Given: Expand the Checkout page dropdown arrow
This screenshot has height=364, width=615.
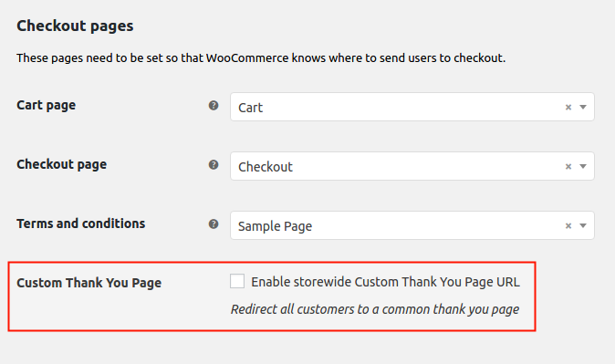Looking at the screenshot, I should click(583, 166).
